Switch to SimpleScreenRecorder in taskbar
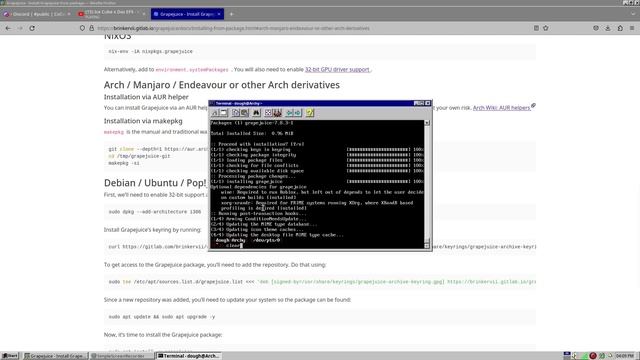Viewport: 640px width, 360px height. 122,356
